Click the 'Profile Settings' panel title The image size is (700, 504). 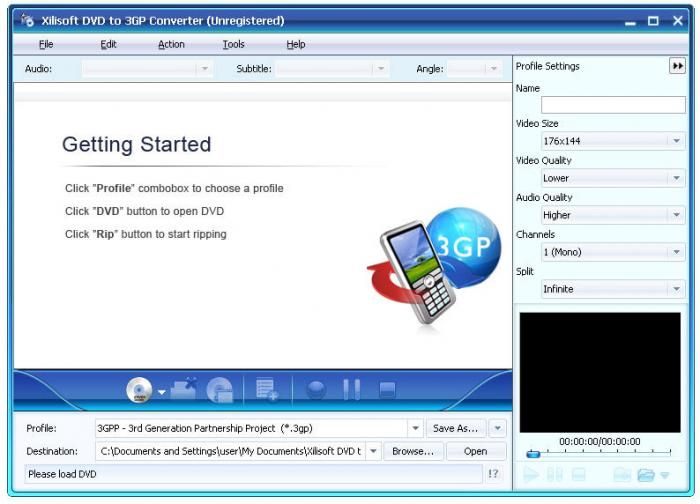pos(547,66)
